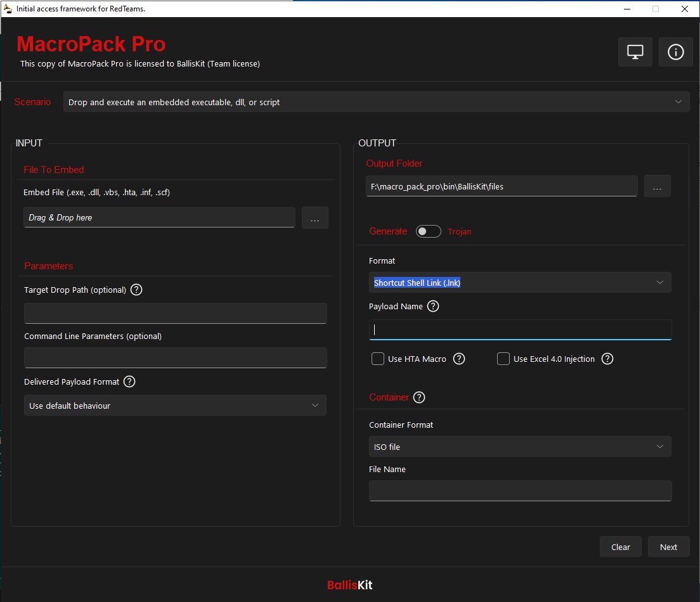Viewport: 700px width, 602px height.
Task: Close the MacroPack Pro window
Action: [684, 9]
